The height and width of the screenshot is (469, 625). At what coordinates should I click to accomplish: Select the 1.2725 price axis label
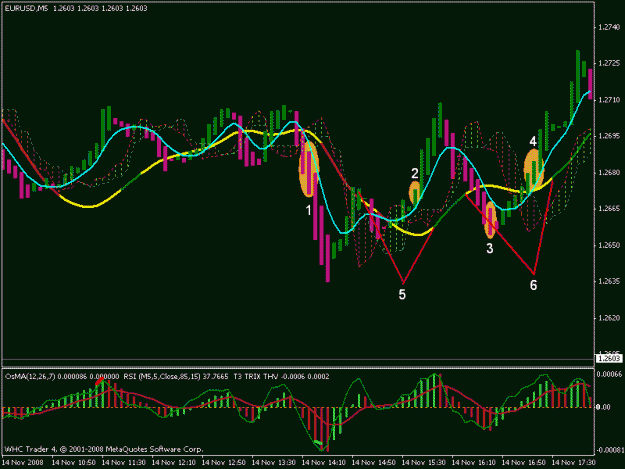[609, 63]
